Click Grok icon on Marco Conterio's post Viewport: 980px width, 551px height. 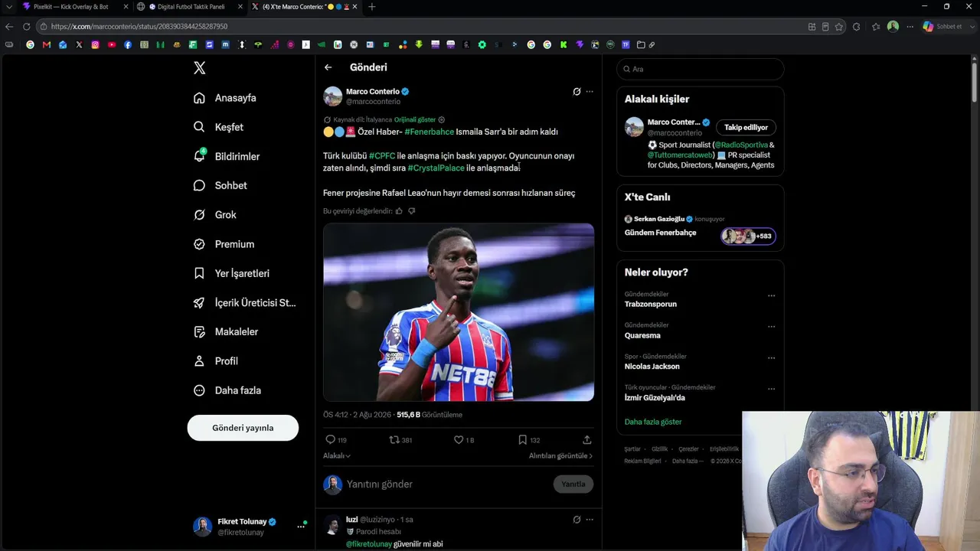point(577,92)
